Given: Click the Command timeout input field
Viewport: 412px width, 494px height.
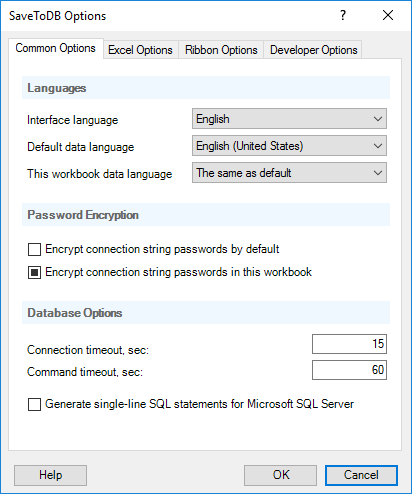Looking at the screenshot, I should [349, 370].
